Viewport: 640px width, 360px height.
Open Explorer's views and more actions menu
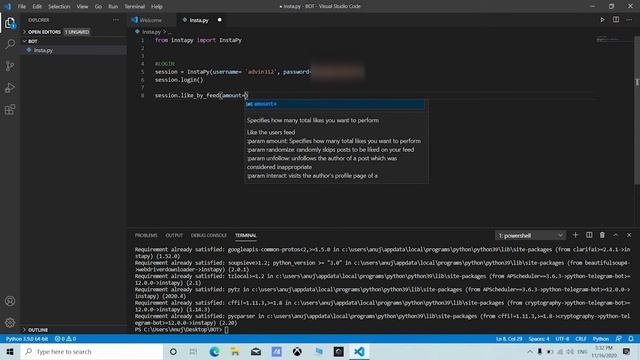point(116,20)
